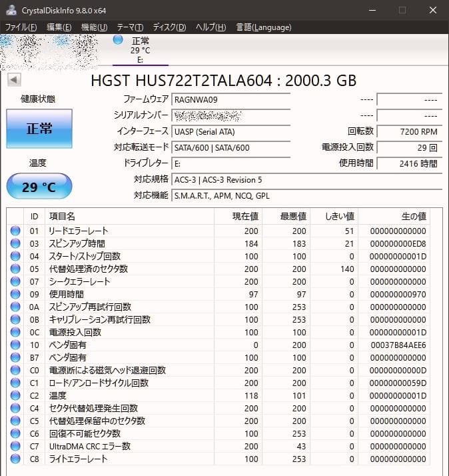Click raw value 00037B84AEE6 in ベンダ固有 row

coord(398,345)
